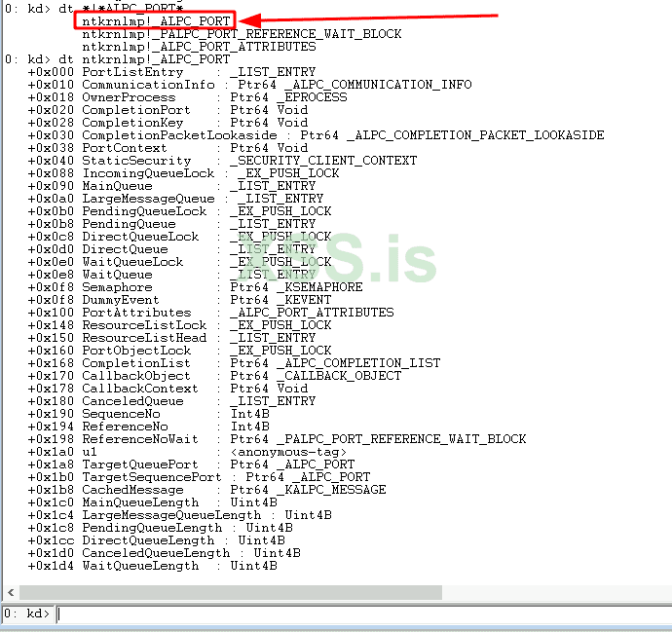
Task: Click the PortListEntry field name
Action: click(x=132, y=72)
